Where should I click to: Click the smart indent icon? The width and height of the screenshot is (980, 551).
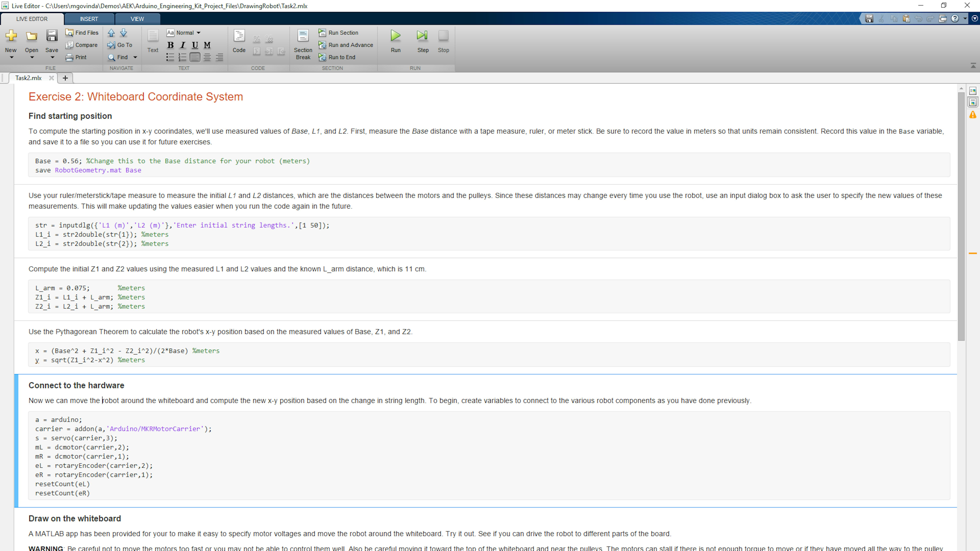click(x=257, y=51)
